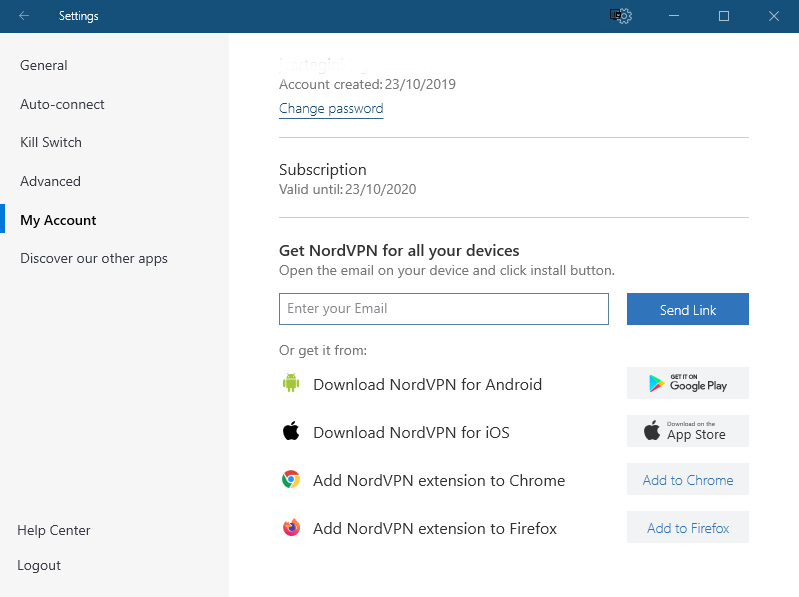Click 'Add NordVPN extension to Firefox' text

(x=435, y=528)
